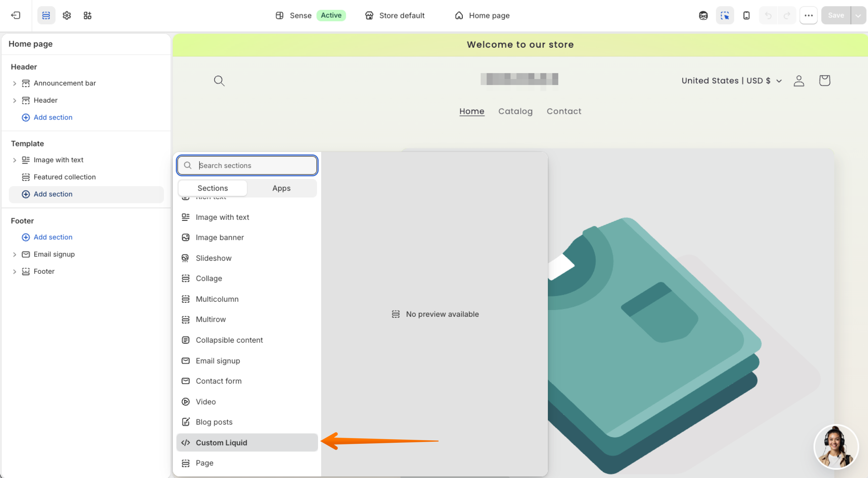The width and height of the screenshot is (868, 478).
Task: Choose Multirow section
Action: [x=247, y=319]
